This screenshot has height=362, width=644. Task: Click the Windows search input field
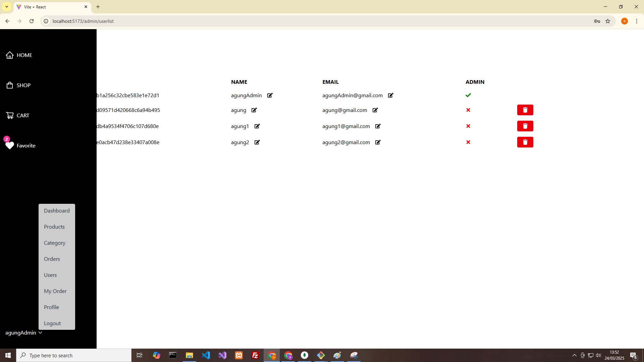point(74,355)
